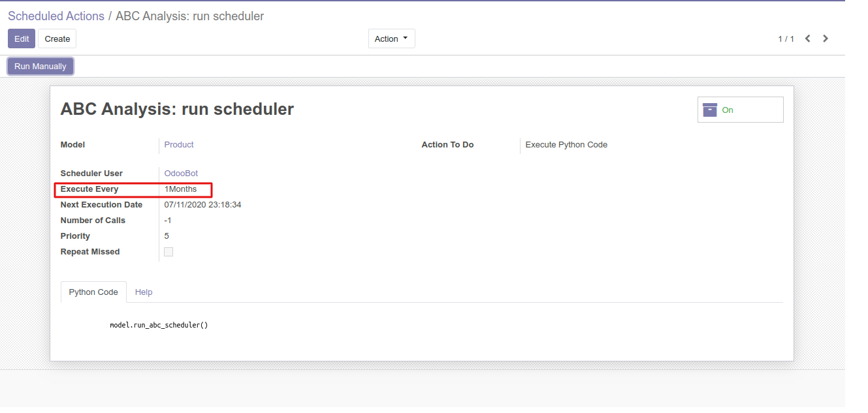Screen dimensions: 868x413
Task: Go to the previous record arrow
Action: coord(808,38)
